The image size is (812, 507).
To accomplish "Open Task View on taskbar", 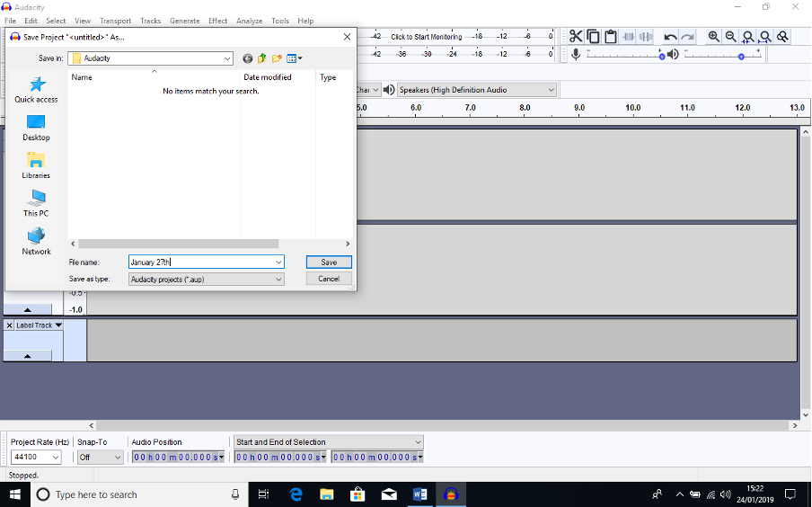I will click(263, 494).
